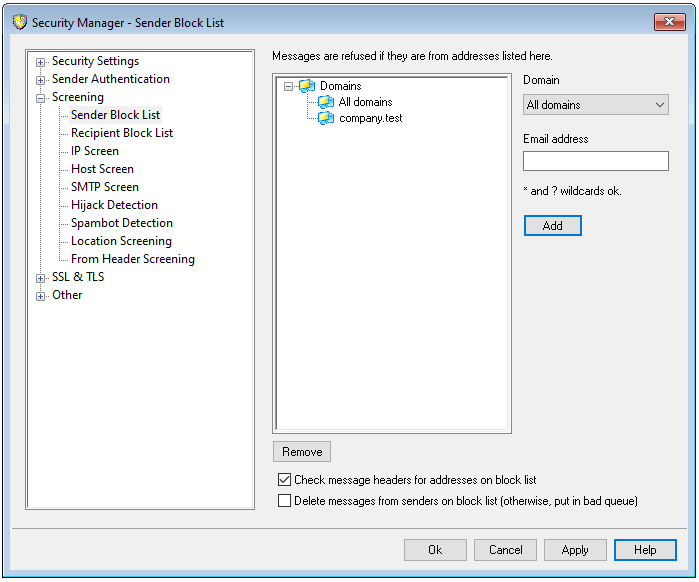Expand the SSL & TLS node
The width and height of the screenshot is (699, 582).
(41, 278)
